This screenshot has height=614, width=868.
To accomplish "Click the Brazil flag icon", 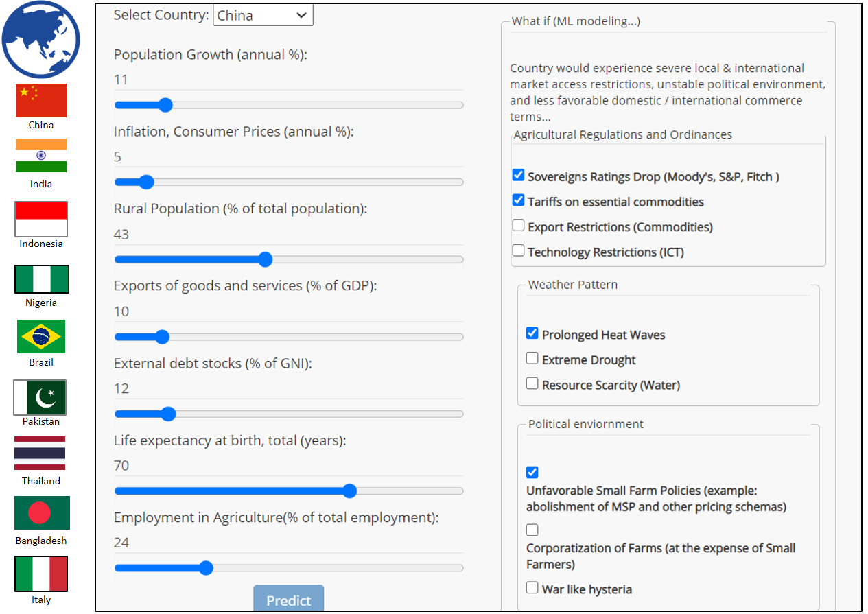I will 41,337.
